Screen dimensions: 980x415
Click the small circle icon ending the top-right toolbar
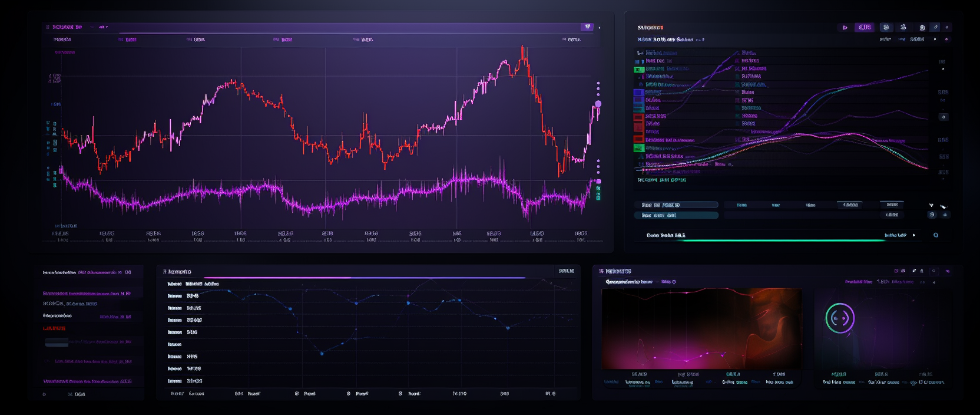(947, 27)
